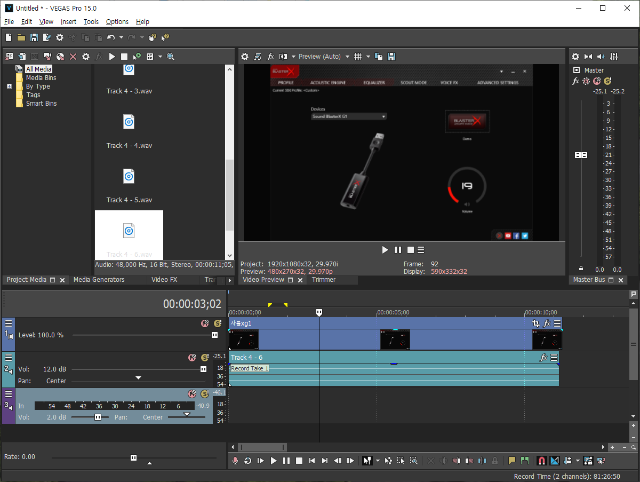Screen dimensions: 640x482
Task: Open edit tool selection dropdown arrow
Action: click(378, 461)
